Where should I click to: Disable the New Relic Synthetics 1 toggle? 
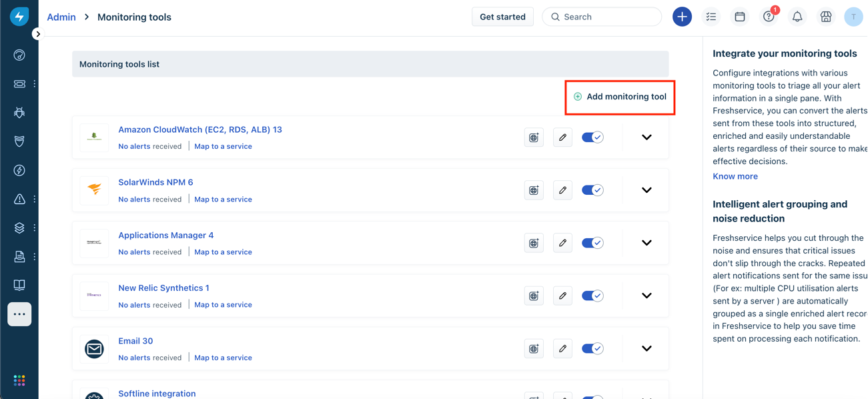pyautogui.click(x=592, y=296)
